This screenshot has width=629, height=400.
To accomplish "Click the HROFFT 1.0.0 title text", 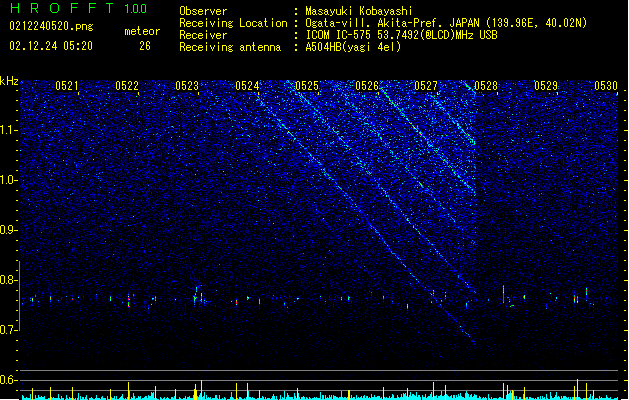I will (79, 8).
